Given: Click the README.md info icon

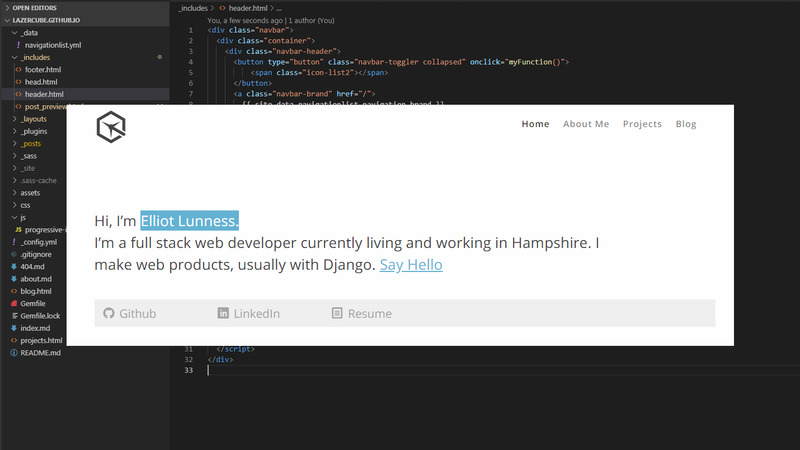Looking at the screenshot, I should coord(14,353).
